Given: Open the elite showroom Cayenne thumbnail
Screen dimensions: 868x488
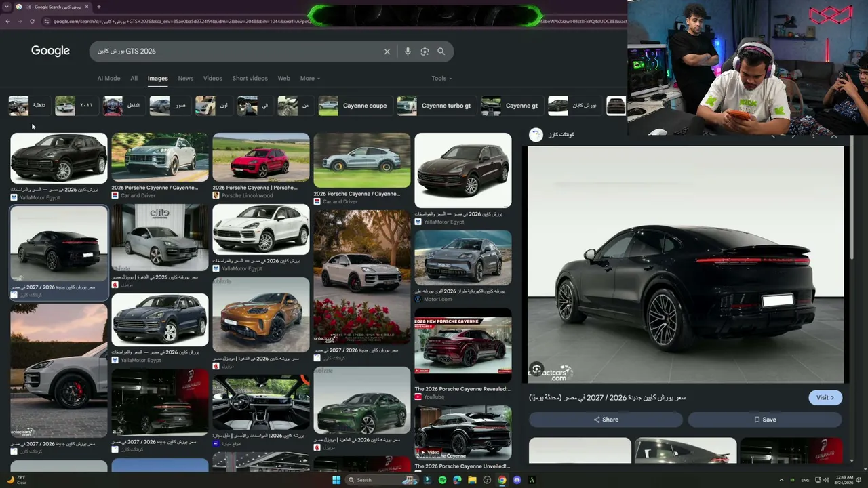Looking at the screenshot, I should (x=160, y=238).
